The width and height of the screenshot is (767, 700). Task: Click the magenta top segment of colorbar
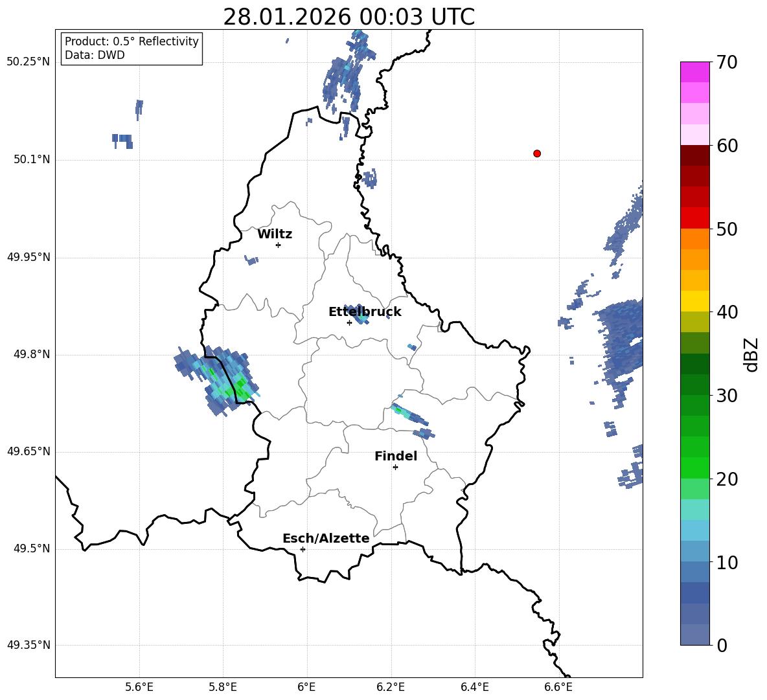click(695, 72)
